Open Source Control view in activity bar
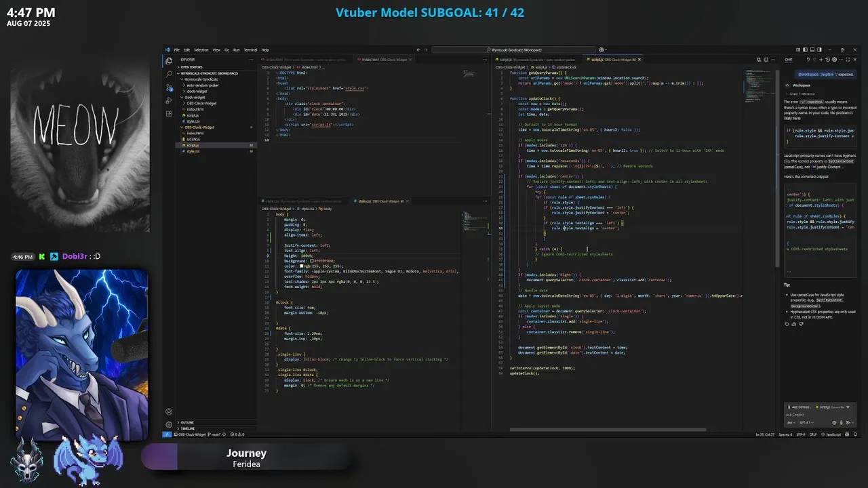868x488 pixels. (x=169, y=87)
